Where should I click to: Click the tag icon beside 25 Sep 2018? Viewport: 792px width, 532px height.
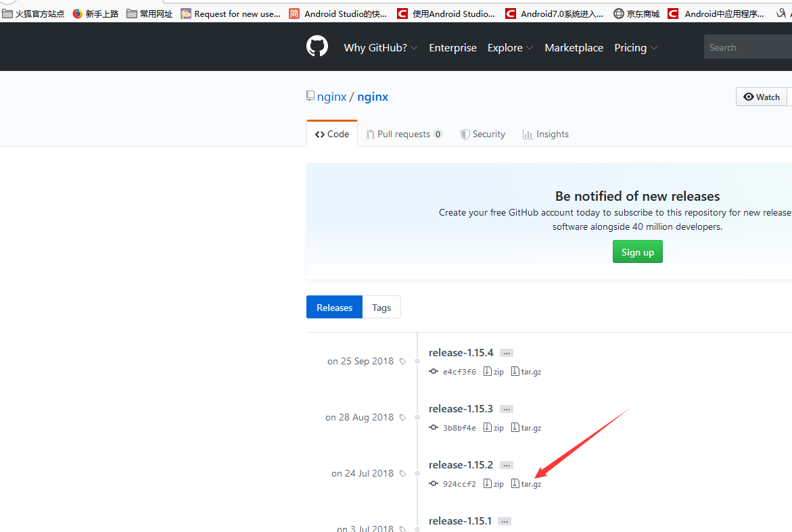click(402, 362)
